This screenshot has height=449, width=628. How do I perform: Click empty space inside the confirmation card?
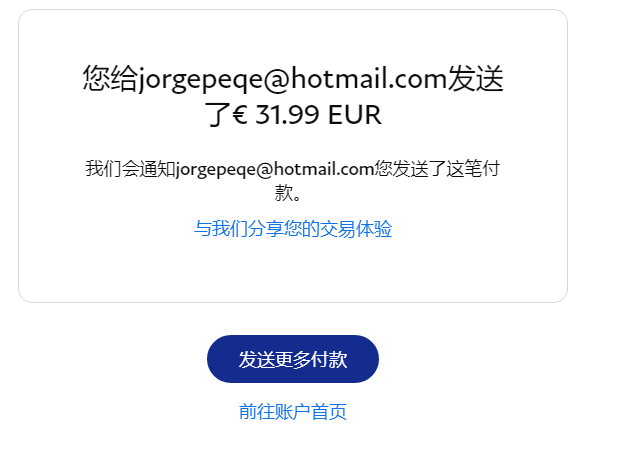click(293, 272)
